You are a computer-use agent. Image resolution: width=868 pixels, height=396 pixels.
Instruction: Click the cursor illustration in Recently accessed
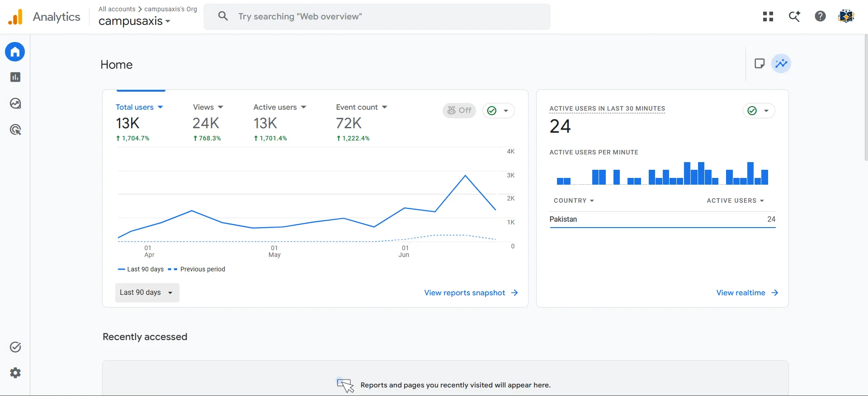[x=345, y=385]
